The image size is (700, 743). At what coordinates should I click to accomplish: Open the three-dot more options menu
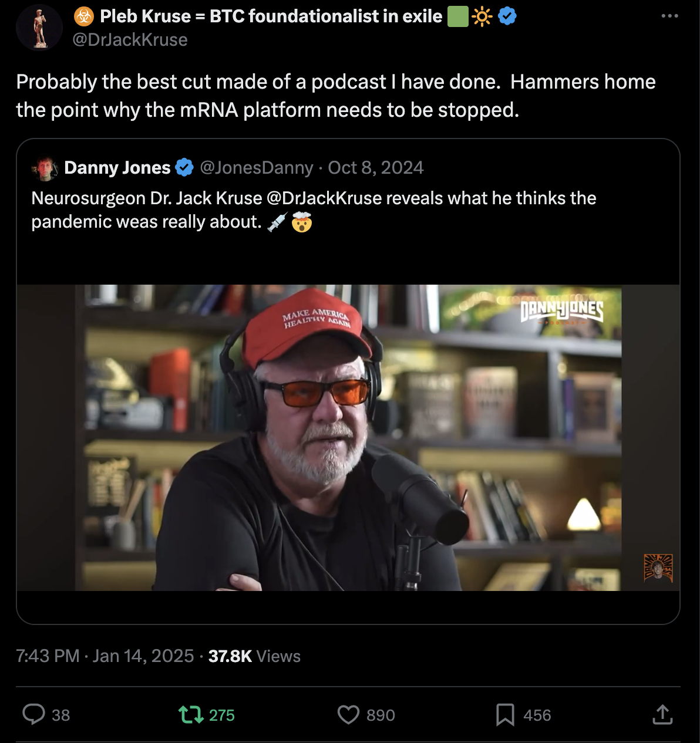pyautogui.click(x=669, y=16)
